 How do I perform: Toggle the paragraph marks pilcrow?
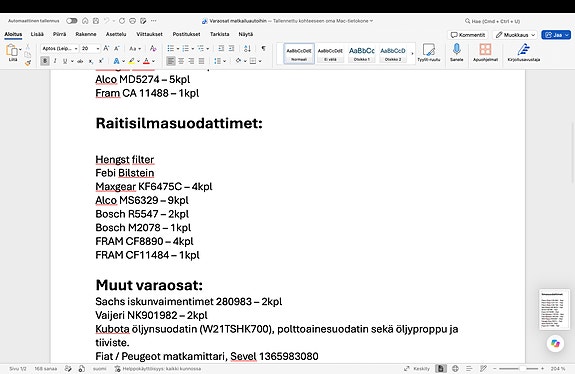(x=263, y=48)
